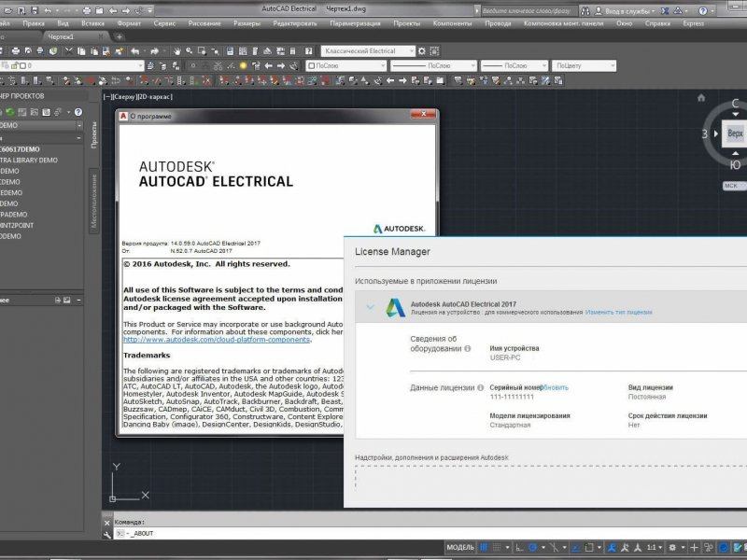Toggle object snap square icon
The width and height of the screenshot is (747, 560).
pyautogui.click(x=589, y=548)
